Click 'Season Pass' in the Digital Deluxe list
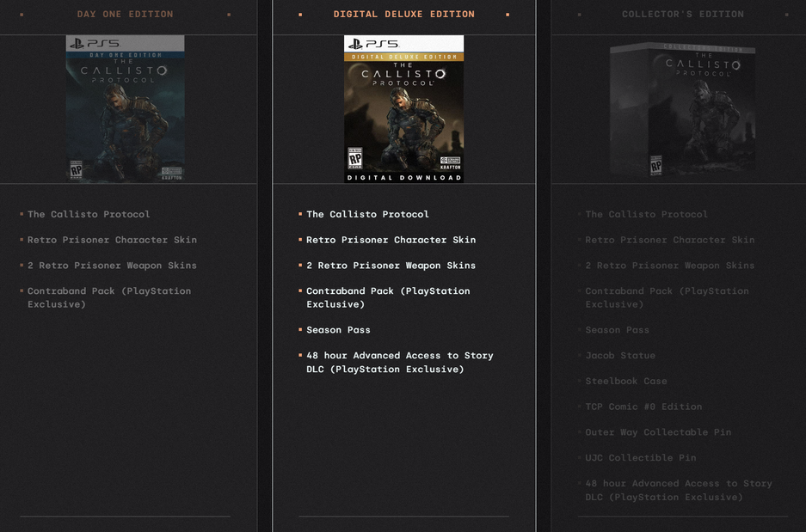Viewport: 806px width, 532px height. click(338, 330)
